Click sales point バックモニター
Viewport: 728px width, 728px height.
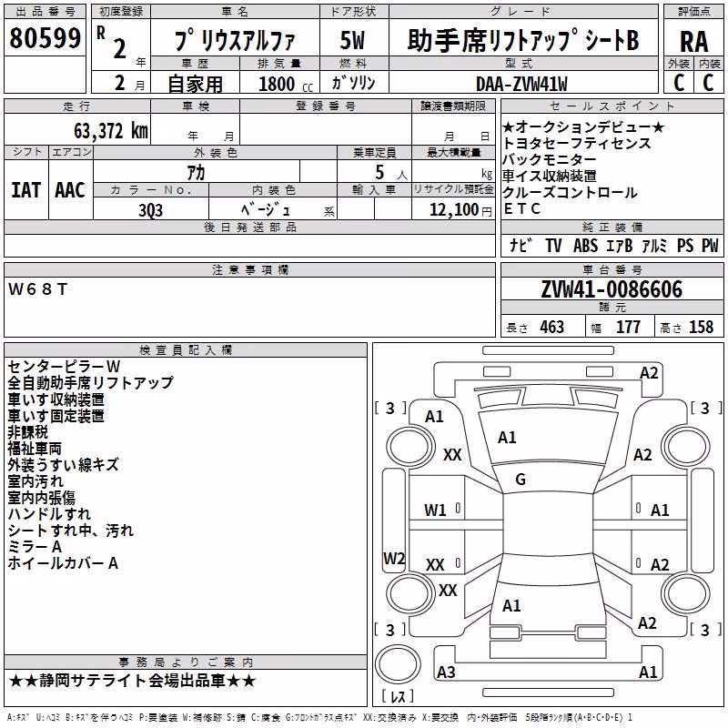click(550, 160)
